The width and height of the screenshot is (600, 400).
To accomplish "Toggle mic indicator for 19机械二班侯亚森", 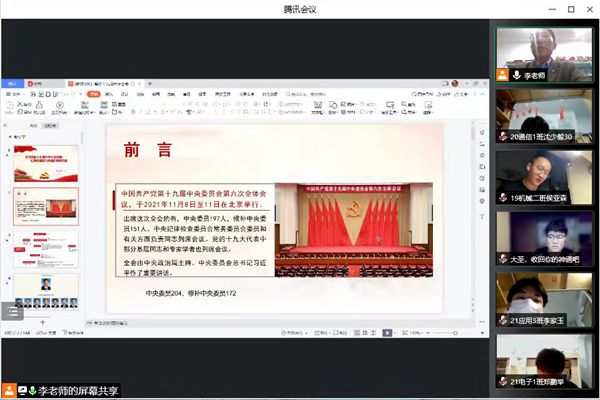I will [503, 198].
